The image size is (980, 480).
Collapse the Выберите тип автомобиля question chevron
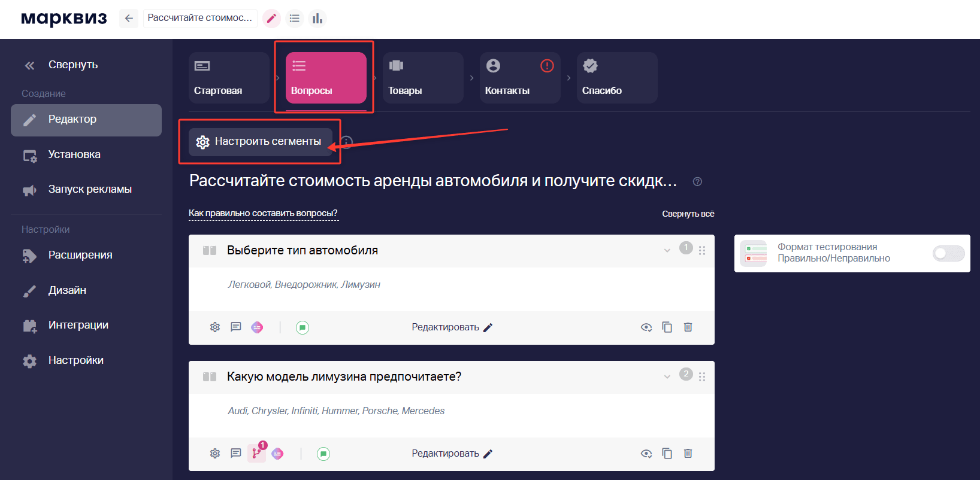click(x=667, y=251)
